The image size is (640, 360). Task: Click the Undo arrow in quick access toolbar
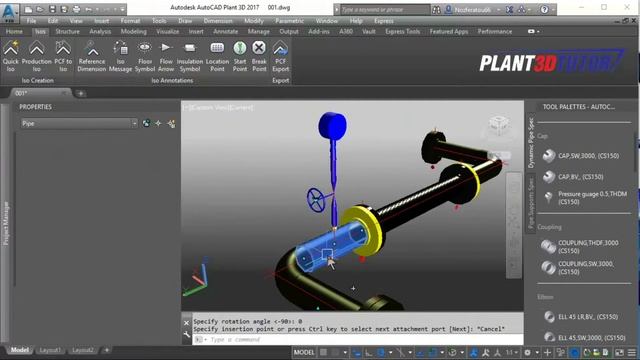point(89,9)
